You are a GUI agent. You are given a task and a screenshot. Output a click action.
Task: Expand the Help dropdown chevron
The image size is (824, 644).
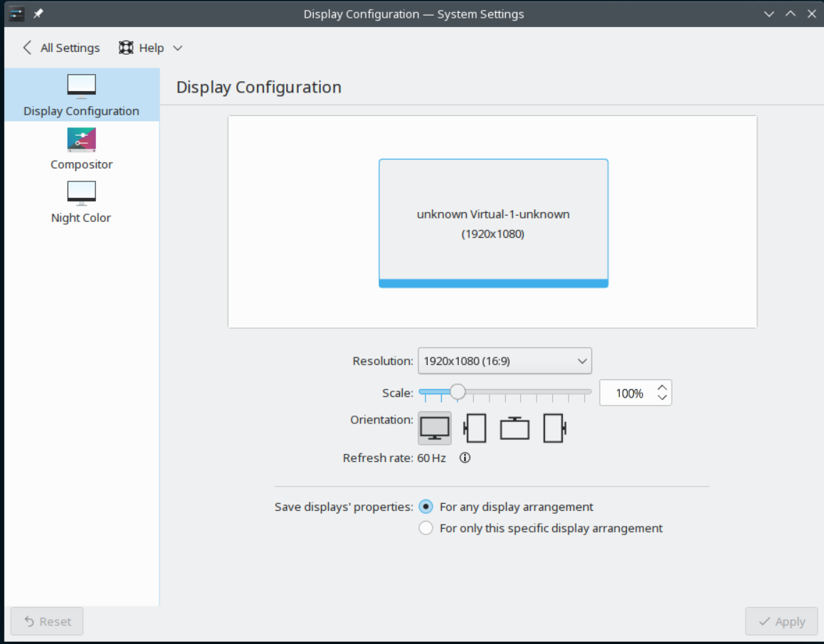(x=178, y=48)
